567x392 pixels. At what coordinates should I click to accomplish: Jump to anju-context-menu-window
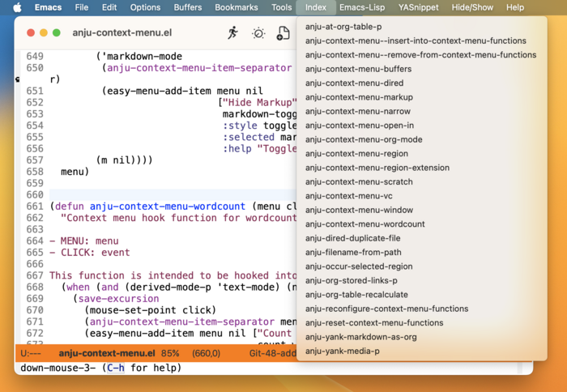(x=422, y=210)
